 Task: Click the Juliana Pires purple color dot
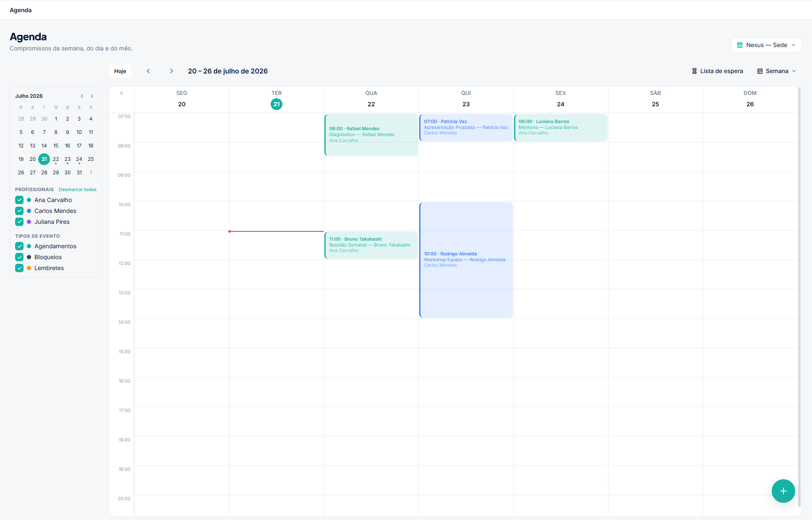click(x=29, y=222)
